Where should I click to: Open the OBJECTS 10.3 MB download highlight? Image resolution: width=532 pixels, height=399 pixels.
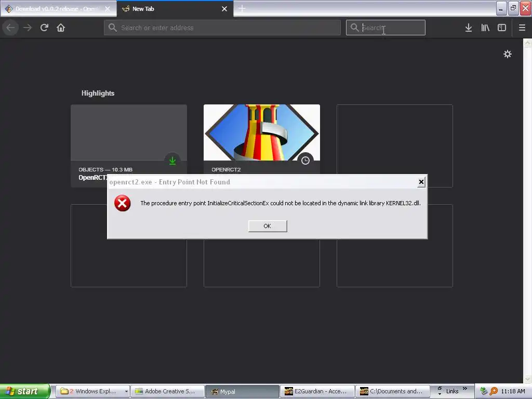pos(129,146)
